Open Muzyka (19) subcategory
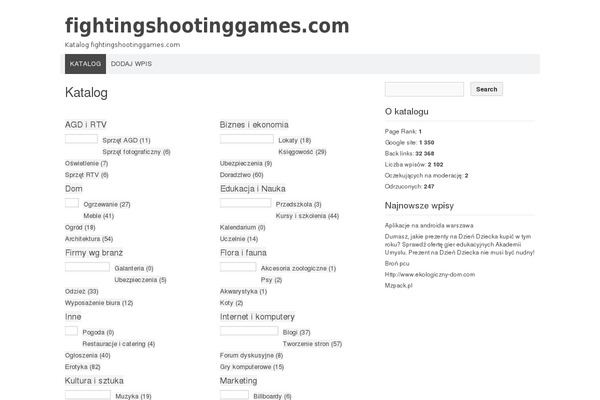 pos(133,397)
